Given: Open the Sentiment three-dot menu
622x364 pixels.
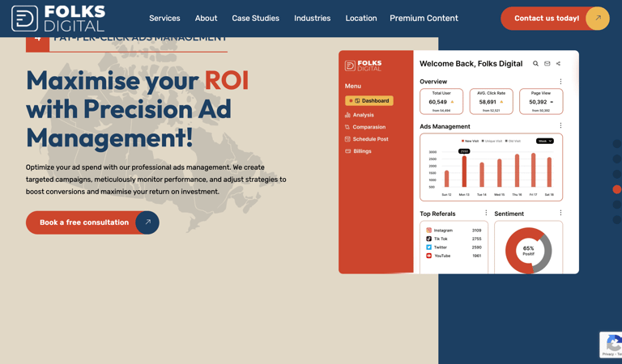Looking at the screenshot, I should 560,213.
